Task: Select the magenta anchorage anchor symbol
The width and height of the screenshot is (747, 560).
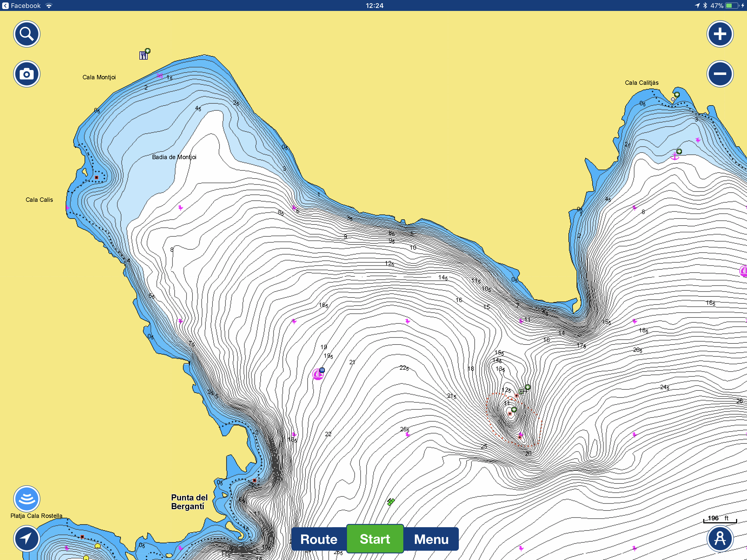Action: coord(675,156)
